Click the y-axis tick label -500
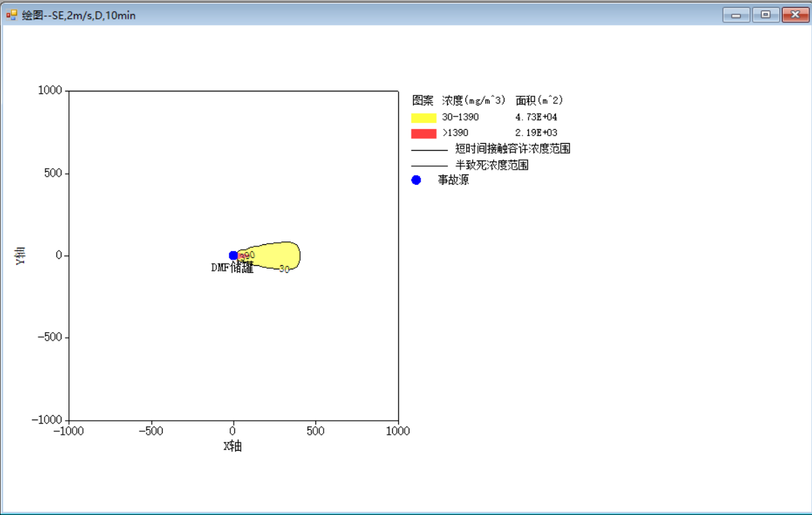Screen dimensions: 812x515 pyautogui.click(x=50, y=337)
